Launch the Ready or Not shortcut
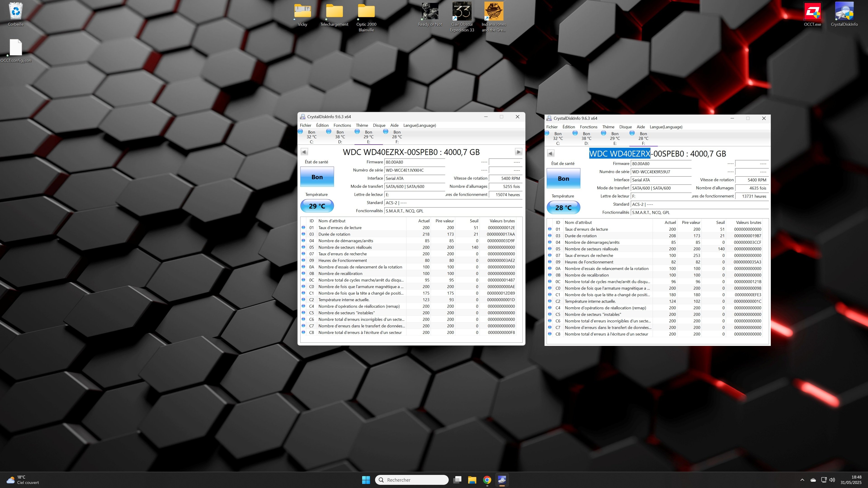The image size is (868, 488). (x=430, y=14)
